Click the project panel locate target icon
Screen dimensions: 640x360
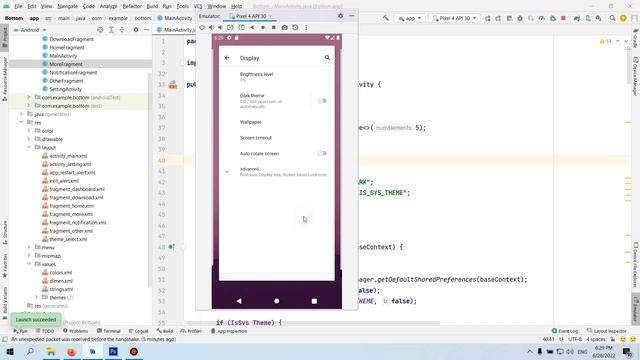pos(100,30)
